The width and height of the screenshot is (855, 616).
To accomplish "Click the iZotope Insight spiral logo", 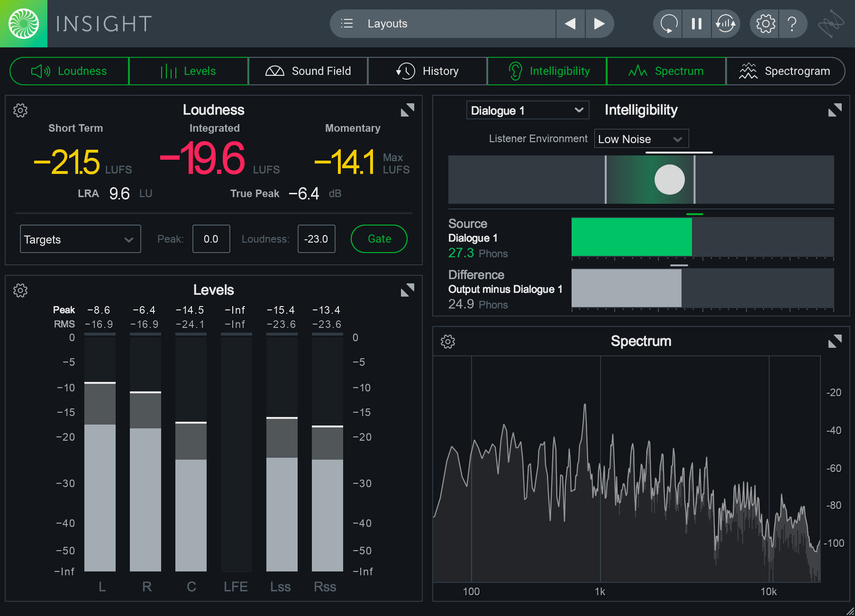I will pos(23,23).
